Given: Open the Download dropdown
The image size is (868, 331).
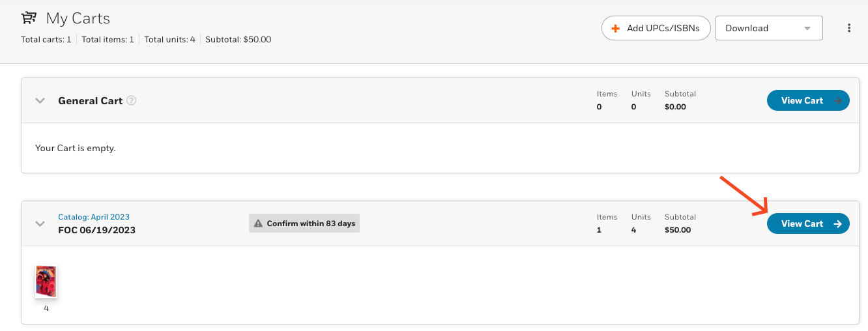Looking at the screenshot, I should (x=769, y=28).
